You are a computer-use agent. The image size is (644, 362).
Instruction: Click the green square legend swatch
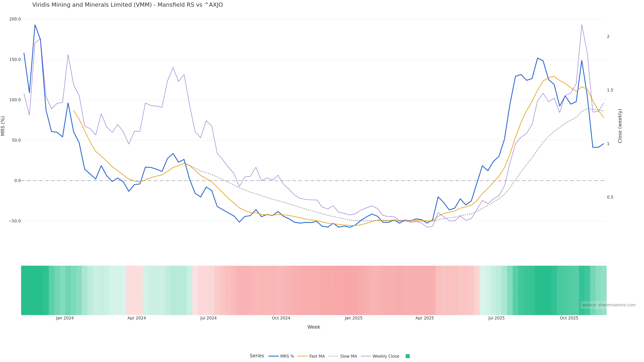408,356
